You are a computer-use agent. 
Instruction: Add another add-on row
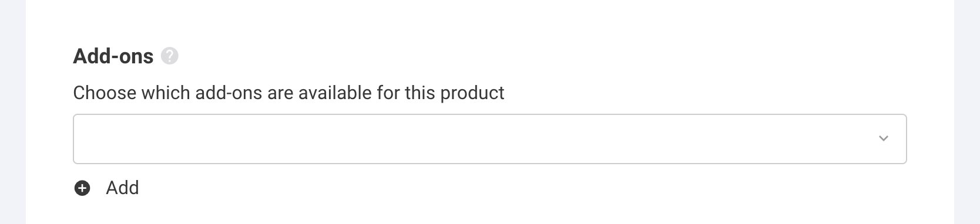tap(106, 188)
